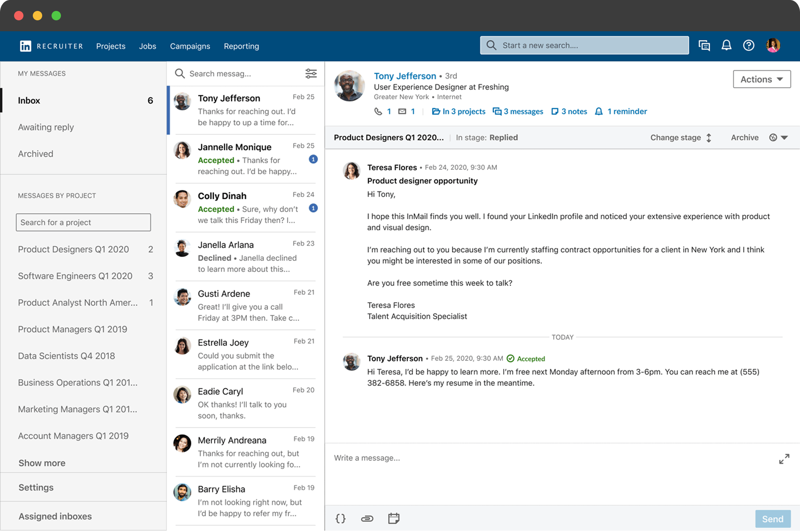This screenshot has height=532, width=800.
Task: Archive this conversation
Action: [x=745, y=137]
